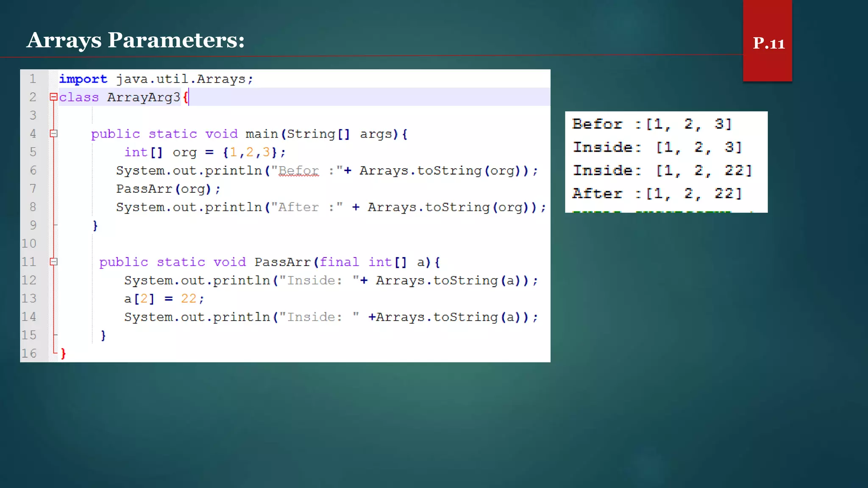Click line number 6 in gutter

point(33,170)
